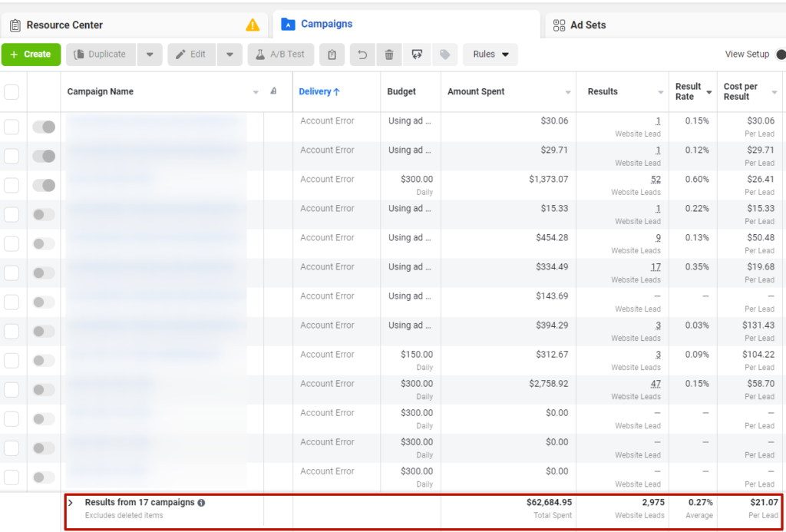Viewport: 786px width, 532px height.
Task: Click the 52 results link
Action: (656, 180)
